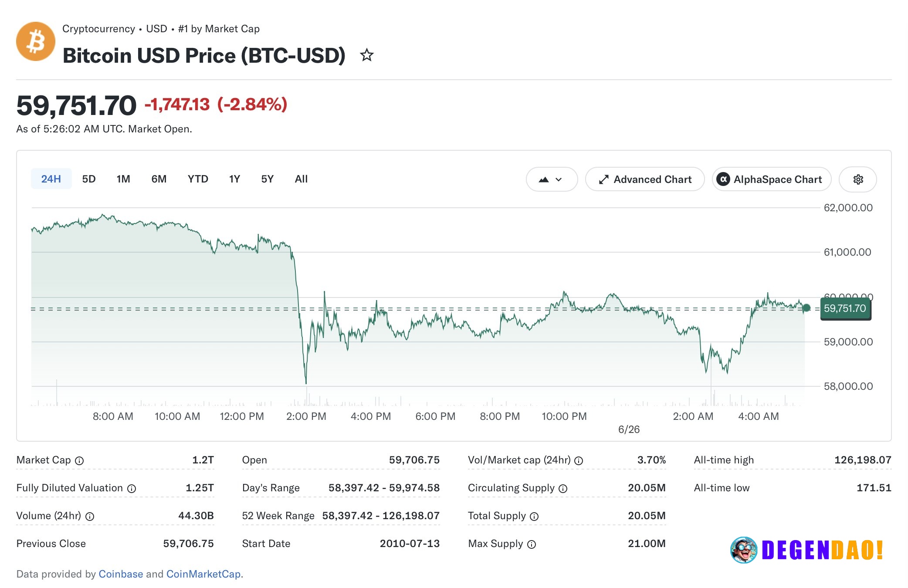Image resolution: width=908 pixels, height=588 pixels.
Task: Open the AlphaSpace Chart
Action: point(772,179)
